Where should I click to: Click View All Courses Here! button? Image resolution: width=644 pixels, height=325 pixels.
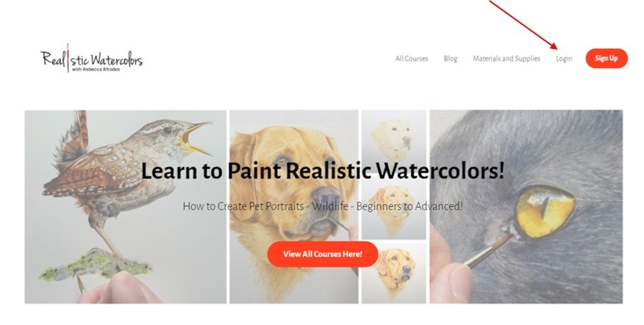click(323, 254)
